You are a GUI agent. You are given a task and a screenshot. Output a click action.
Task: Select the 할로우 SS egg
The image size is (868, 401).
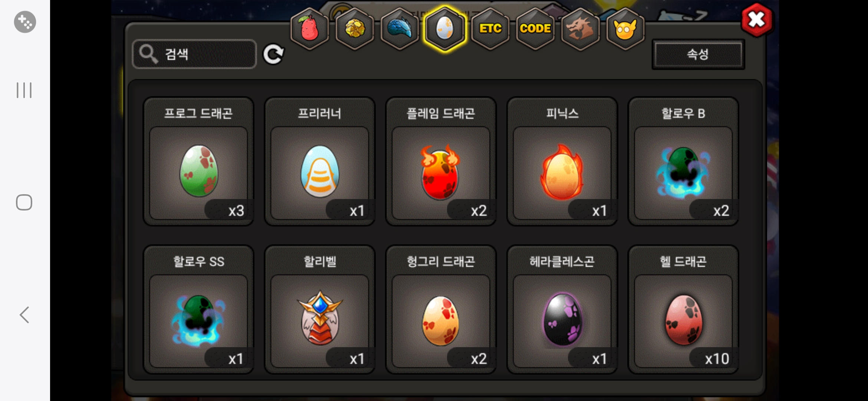198,309
